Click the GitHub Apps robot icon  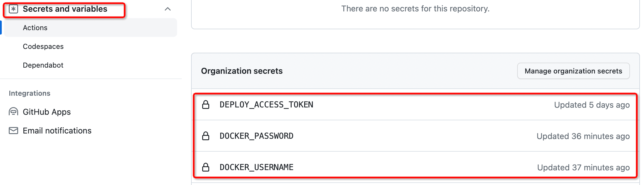pos(13,112)
